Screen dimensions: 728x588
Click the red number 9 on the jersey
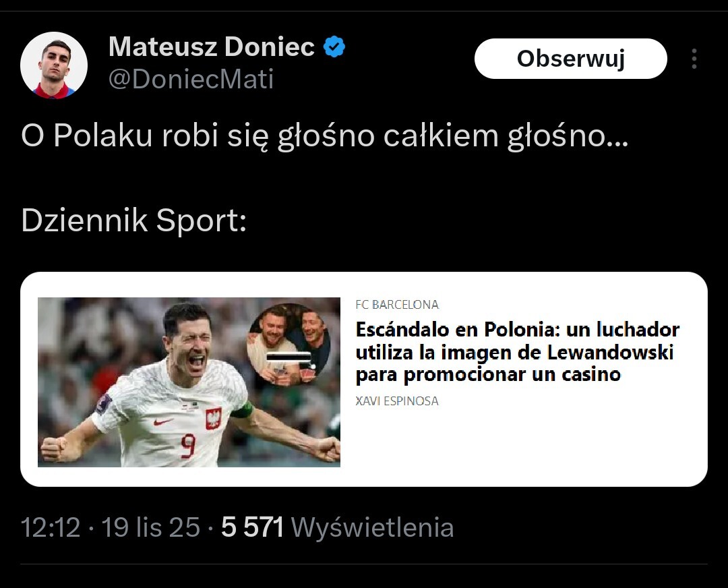click(x=187, y=446)
